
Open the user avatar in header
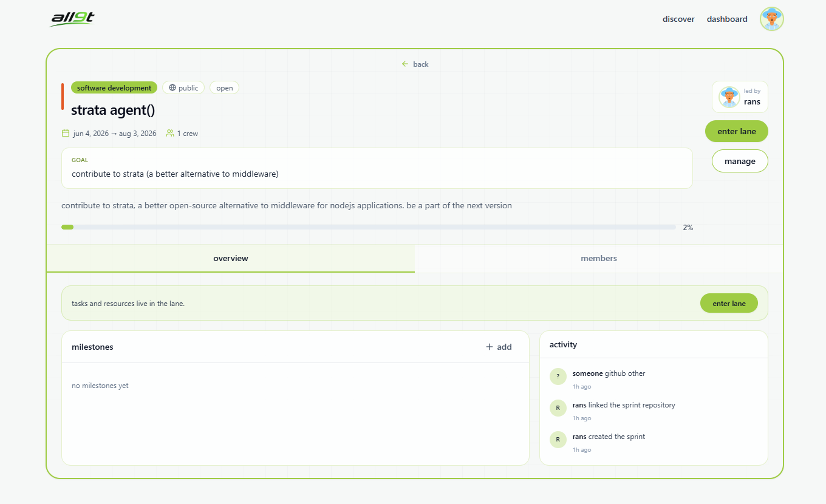click(771, 19)
